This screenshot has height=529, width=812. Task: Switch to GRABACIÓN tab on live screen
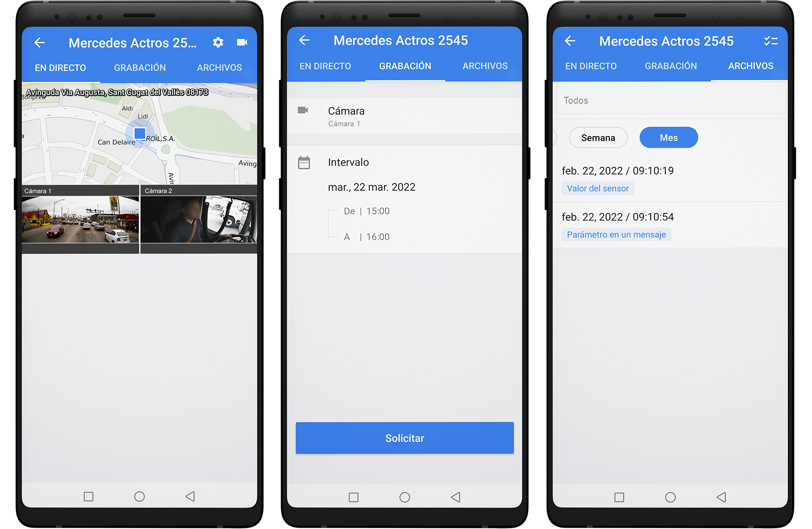click(140, 68)
